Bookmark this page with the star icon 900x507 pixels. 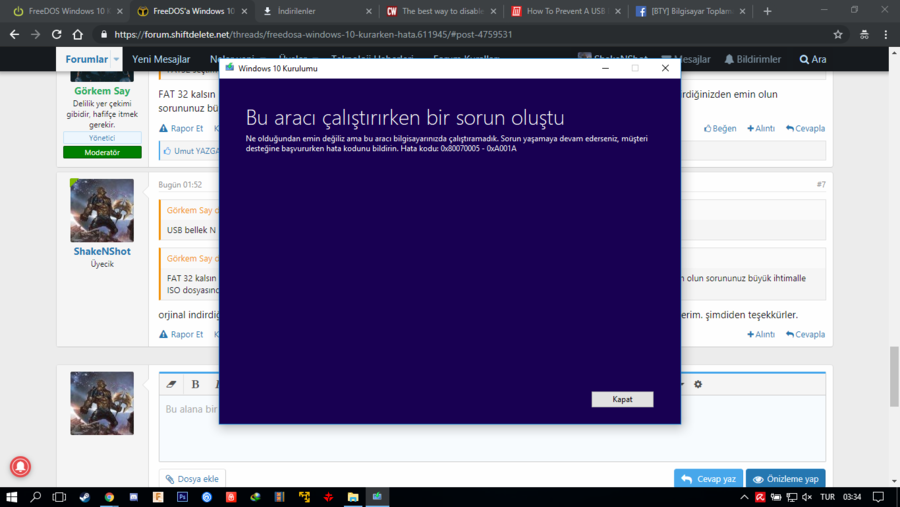[x=838, y=34]
